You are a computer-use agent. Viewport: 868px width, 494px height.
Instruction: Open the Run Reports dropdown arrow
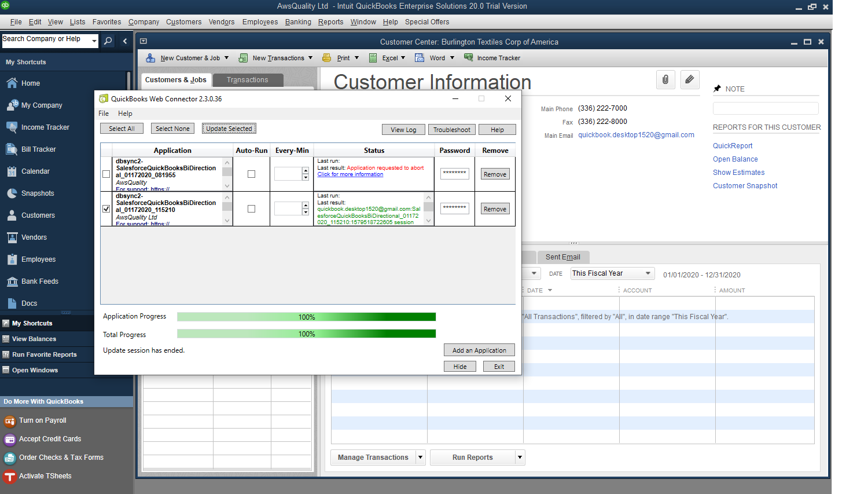click(520, 458)
